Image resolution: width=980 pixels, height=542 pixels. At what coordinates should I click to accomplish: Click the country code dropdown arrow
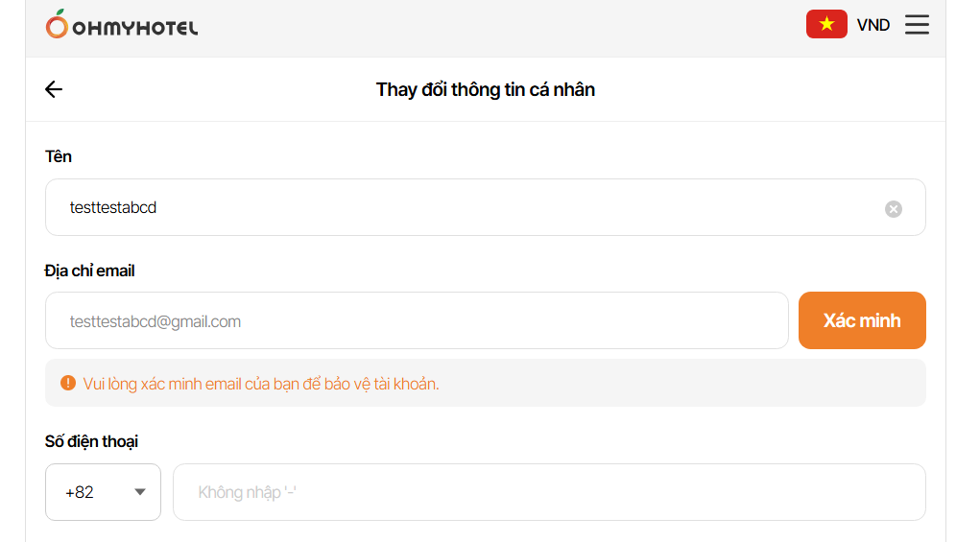pyautogui.click(x=140, y=492)
